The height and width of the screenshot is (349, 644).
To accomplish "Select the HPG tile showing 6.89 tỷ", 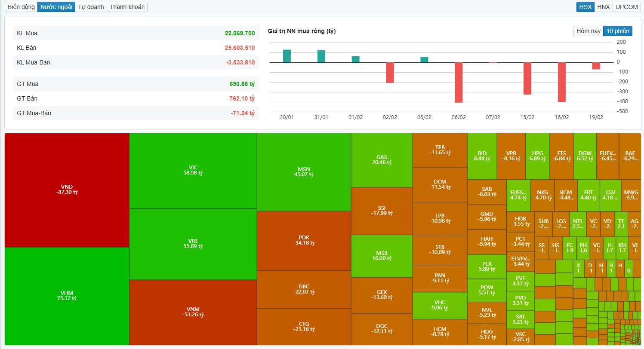I will point(538,156).
